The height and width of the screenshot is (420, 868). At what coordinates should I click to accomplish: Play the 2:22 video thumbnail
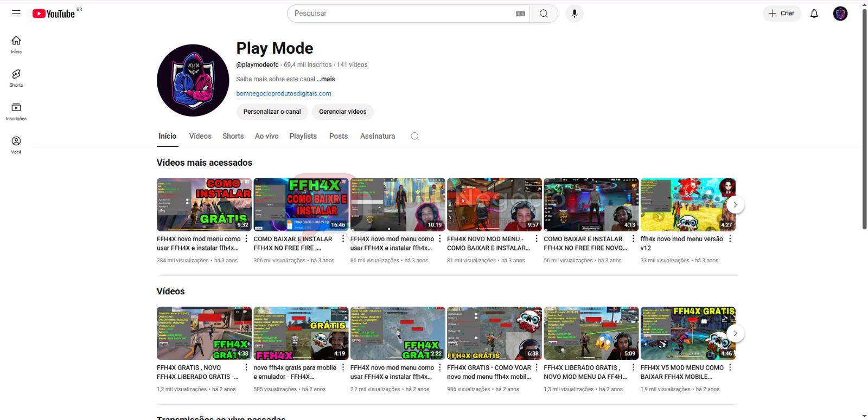(398, 333)
